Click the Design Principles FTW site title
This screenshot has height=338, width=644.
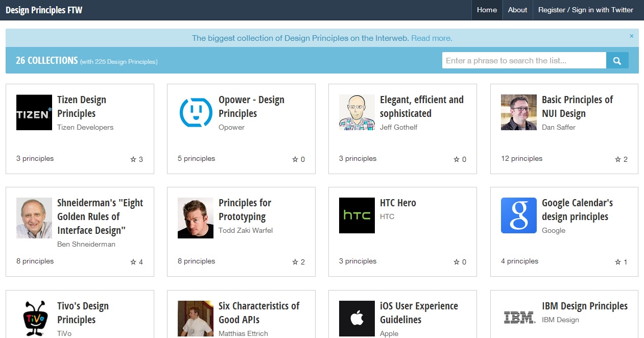click(x=44, y=10)
